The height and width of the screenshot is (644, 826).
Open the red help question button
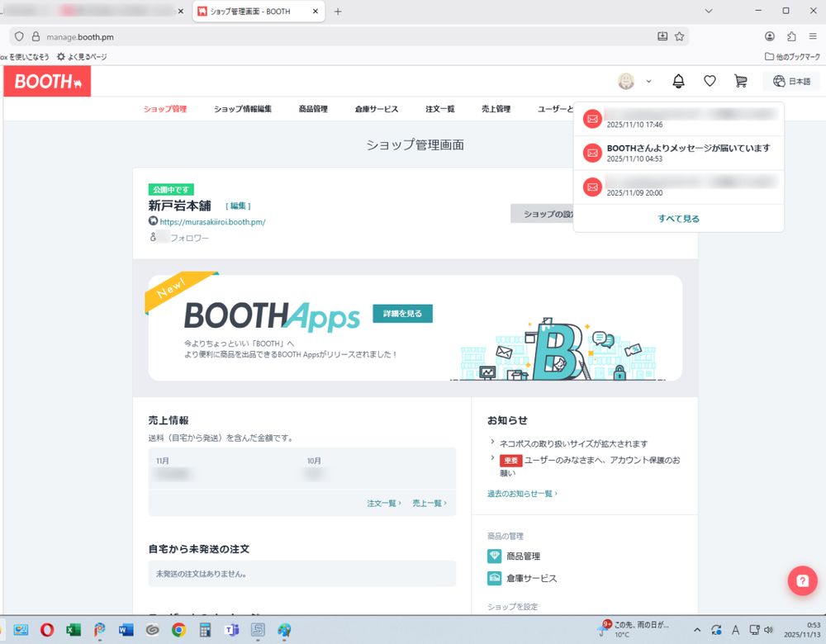click(x=802, y=580)
